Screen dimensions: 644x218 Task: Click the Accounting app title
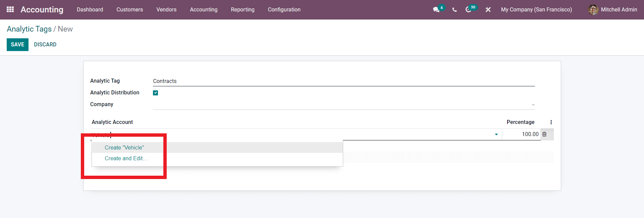42,10
